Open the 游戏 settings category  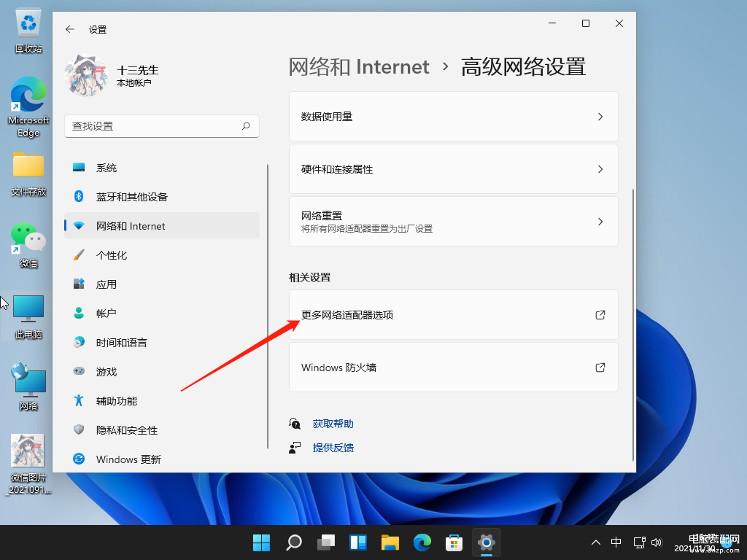pyautogui.click(x=162, y=371)
